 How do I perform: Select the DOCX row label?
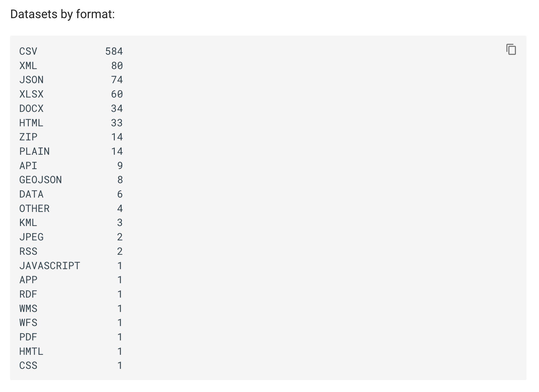pos(31,108)
